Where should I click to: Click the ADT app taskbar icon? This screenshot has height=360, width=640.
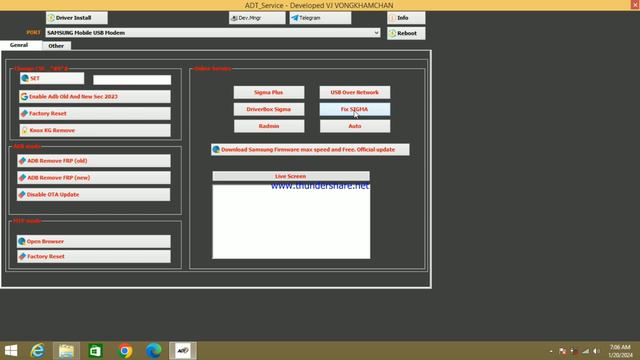coord(183,351)
